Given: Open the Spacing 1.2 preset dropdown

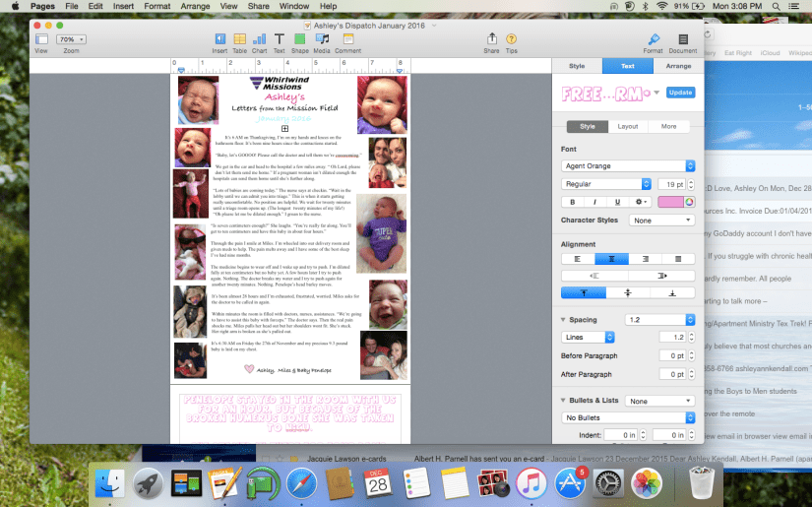Looking at the screenshot, I should [x=660, y=320].
